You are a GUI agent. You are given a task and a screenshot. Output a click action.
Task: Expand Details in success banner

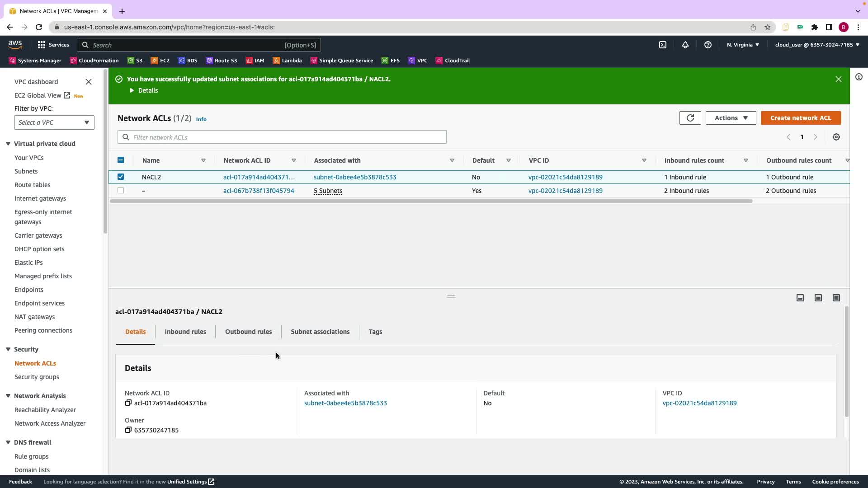click(144, 90)
